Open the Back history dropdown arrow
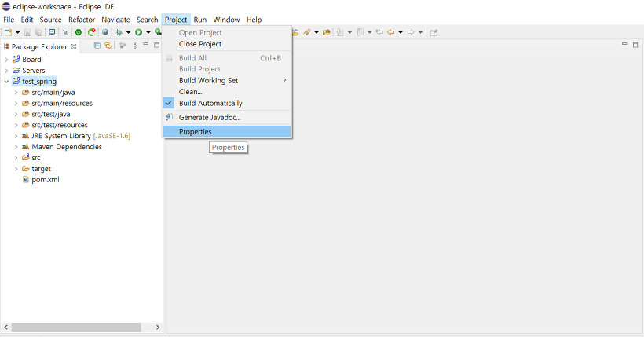Viewport: 644px width, 337px height. (x=401, y=32)
